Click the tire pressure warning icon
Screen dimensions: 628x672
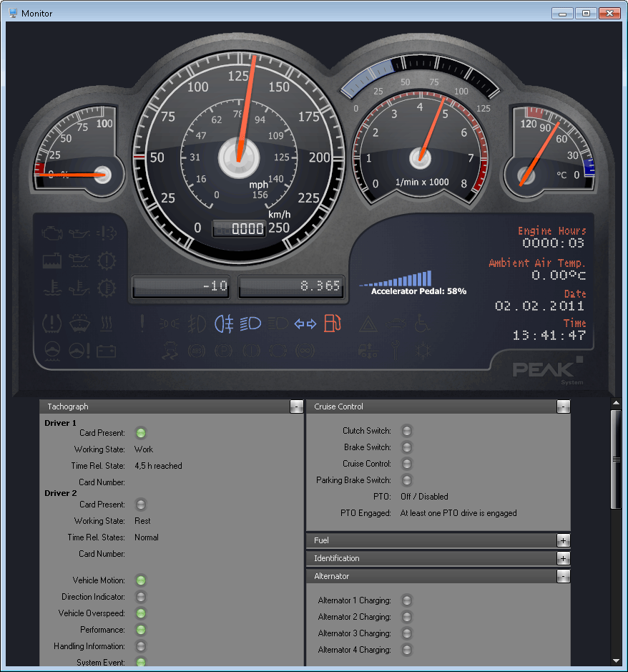click(x=51, y=323)
